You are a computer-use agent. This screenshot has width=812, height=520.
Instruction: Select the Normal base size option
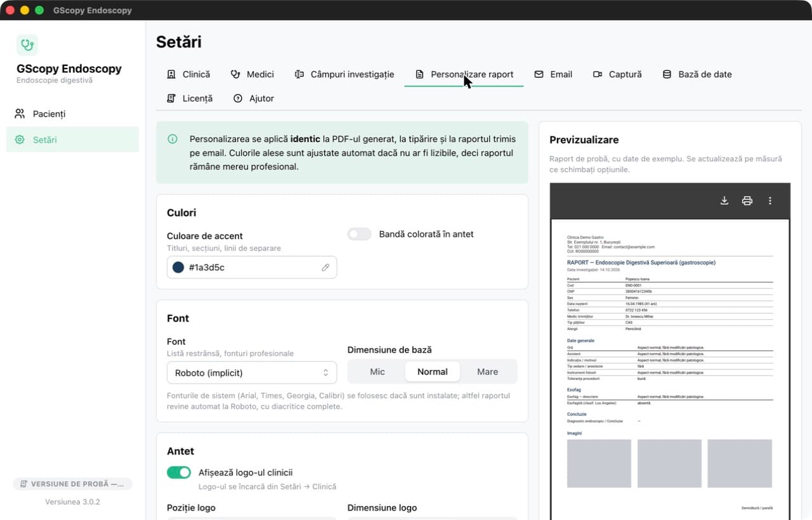[433, 372]
